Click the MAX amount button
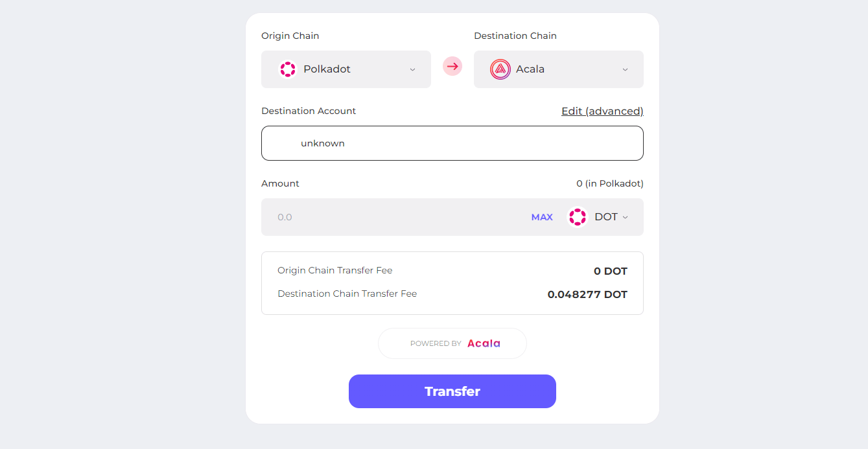The height and width of the screenshot is (449, 868). click(x=542, y=217)
